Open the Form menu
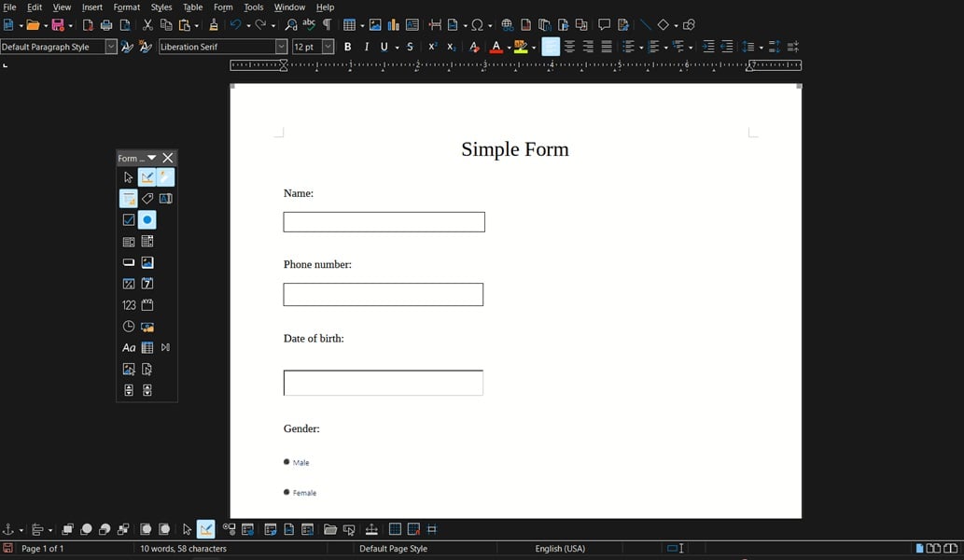The image size is (964, 560). click(x=223, y=7)
